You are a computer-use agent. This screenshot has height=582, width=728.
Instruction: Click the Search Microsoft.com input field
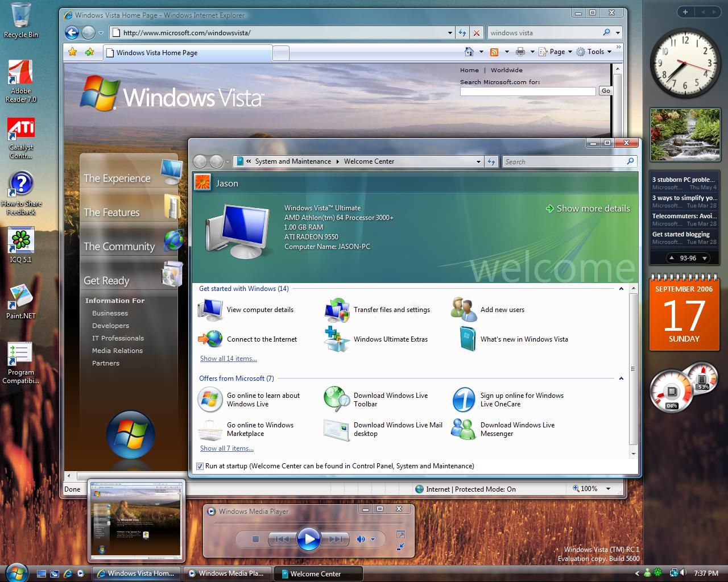point(527,92)
